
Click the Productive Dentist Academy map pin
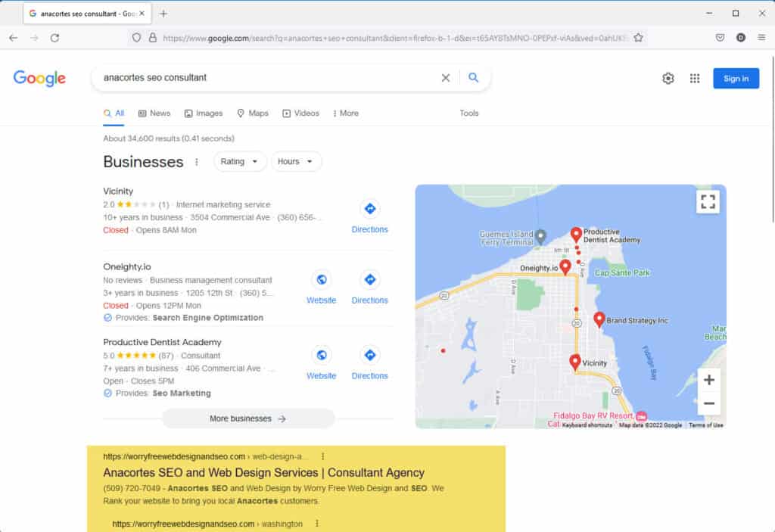(576, 235)
